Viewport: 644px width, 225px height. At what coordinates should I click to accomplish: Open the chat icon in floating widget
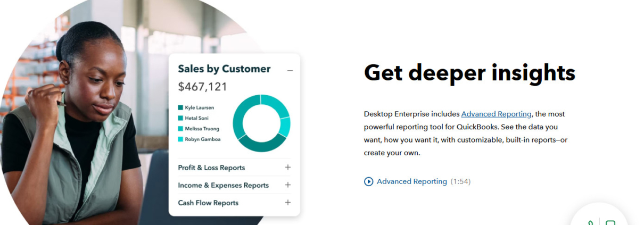[x=610, y=223]
